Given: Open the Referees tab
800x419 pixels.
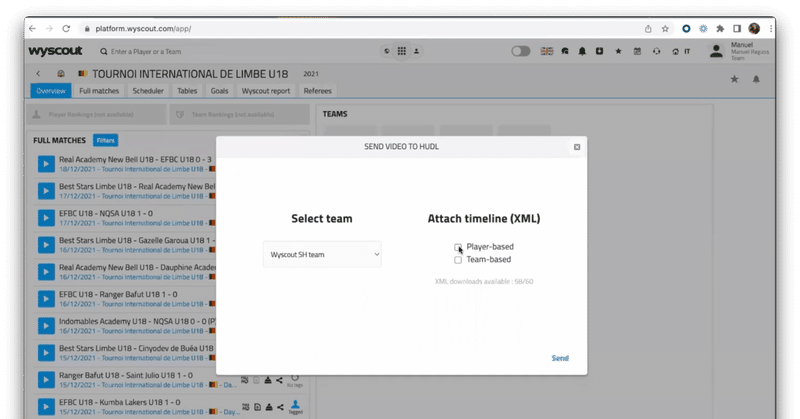Looking at the screenshot, I should (x=317, y=91).
